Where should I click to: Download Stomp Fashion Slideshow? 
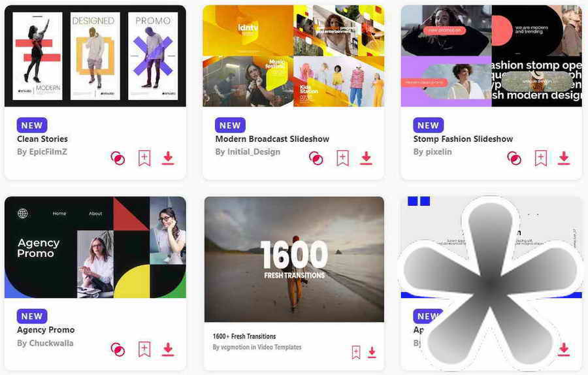pyautogui.click(x=564, y=158)
